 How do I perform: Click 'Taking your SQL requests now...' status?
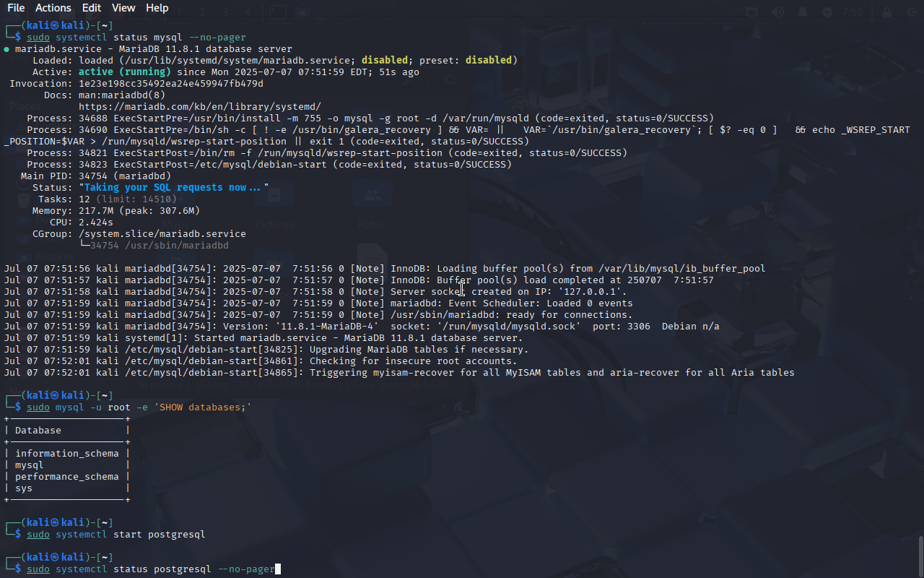[x=174, y=188]
